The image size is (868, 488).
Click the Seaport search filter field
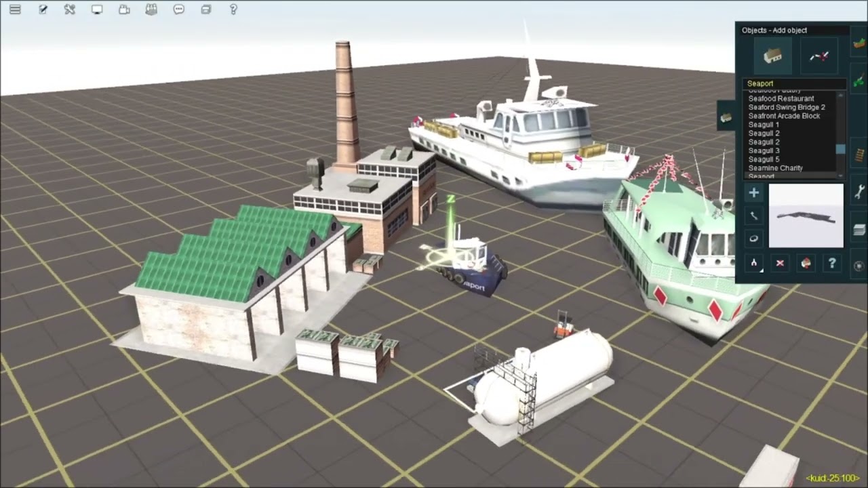click(794, 83)
